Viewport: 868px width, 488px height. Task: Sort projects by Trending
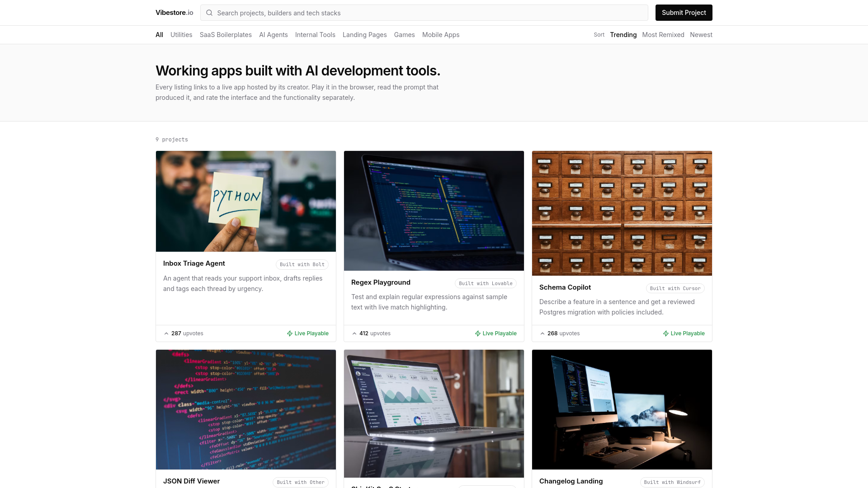pos(623,35)
